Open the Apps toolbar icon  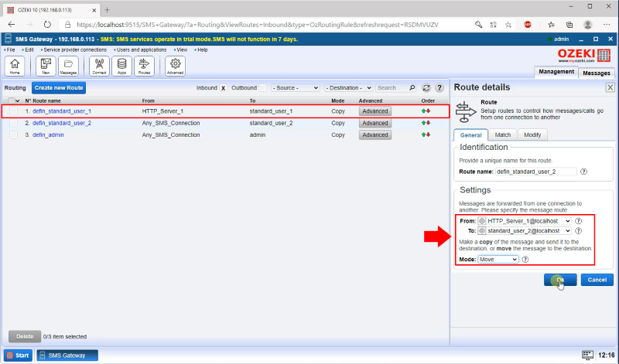(121, 66)
